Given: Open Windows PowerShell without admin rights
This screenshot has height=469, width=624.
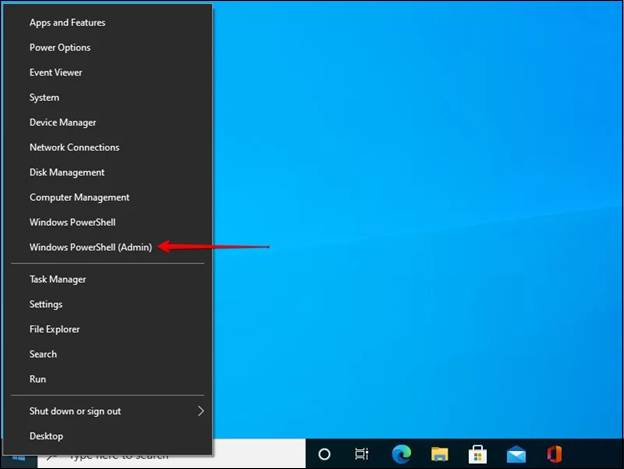Looking at the screenshot, I should point(107,222).
